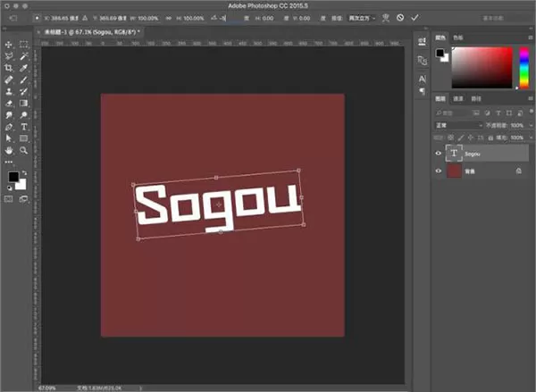Select the Crop tool
The width and height of the screenshot is (536, 392).
click(x=9, y=68)
